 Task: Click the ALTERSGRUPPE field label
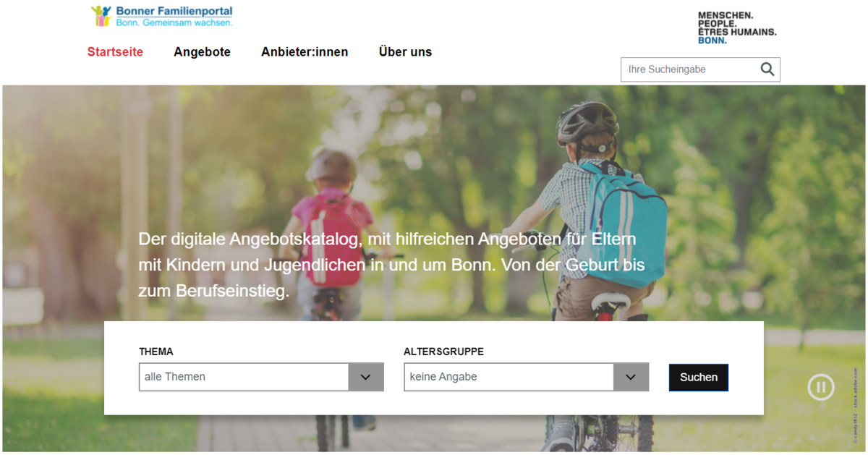tap(443, 352)
